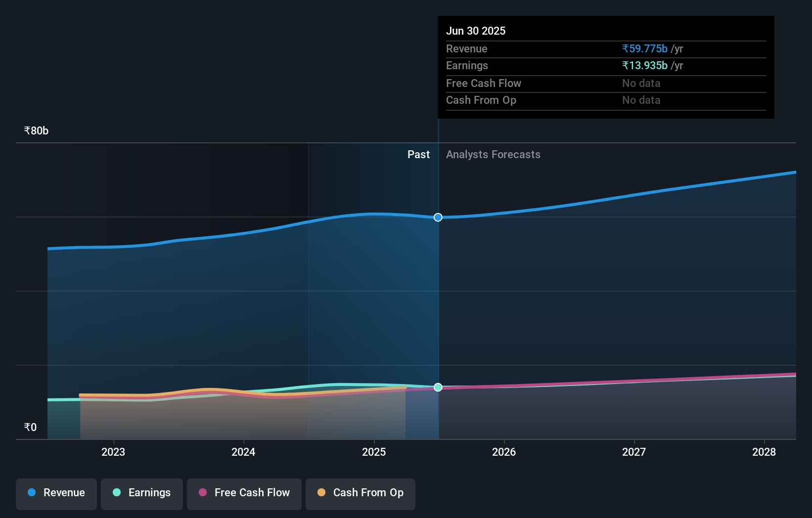
Task: Click the Free Cash Flow row label in tooltip
Action: (x=484, y=84)
